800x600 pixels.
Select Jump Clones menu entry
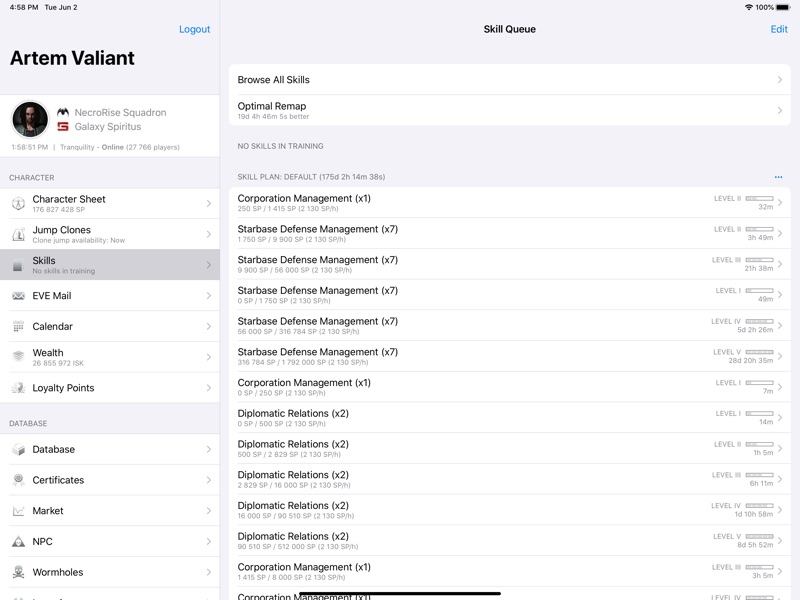(110, 234)
